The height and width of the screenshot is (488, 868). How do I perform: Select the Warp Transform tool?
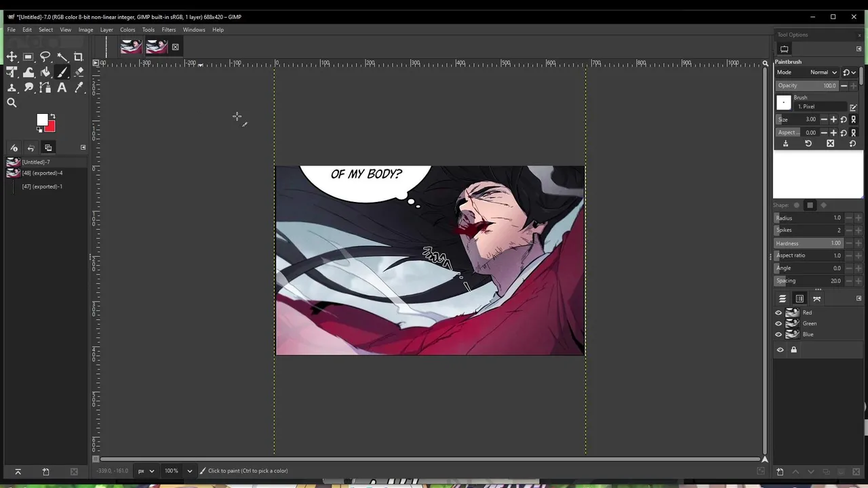[28, 73]
